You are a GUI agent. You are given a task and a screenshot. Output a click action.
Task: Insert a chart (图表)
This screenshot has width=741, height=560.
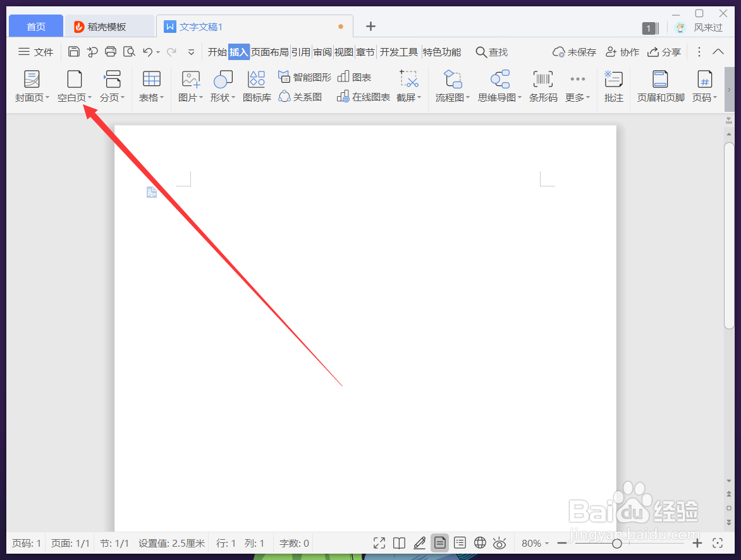(355, 77)
